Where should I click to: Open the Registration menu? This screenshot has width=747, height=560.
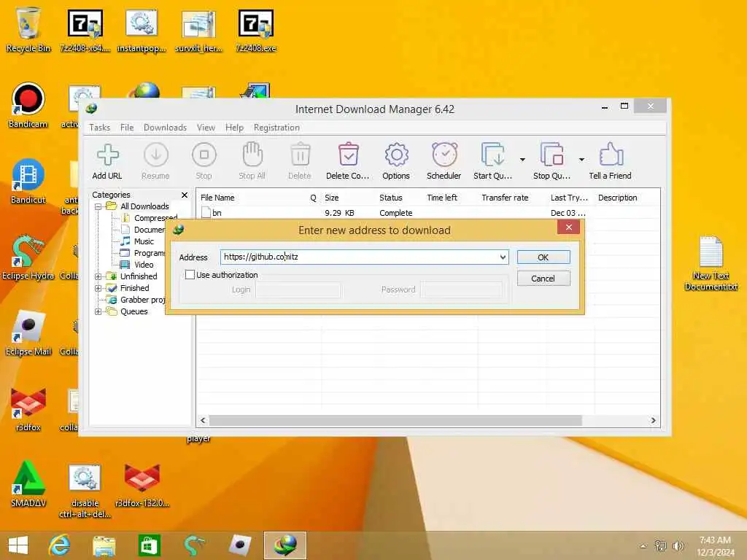pyautogui.click(x=276, y=128)
